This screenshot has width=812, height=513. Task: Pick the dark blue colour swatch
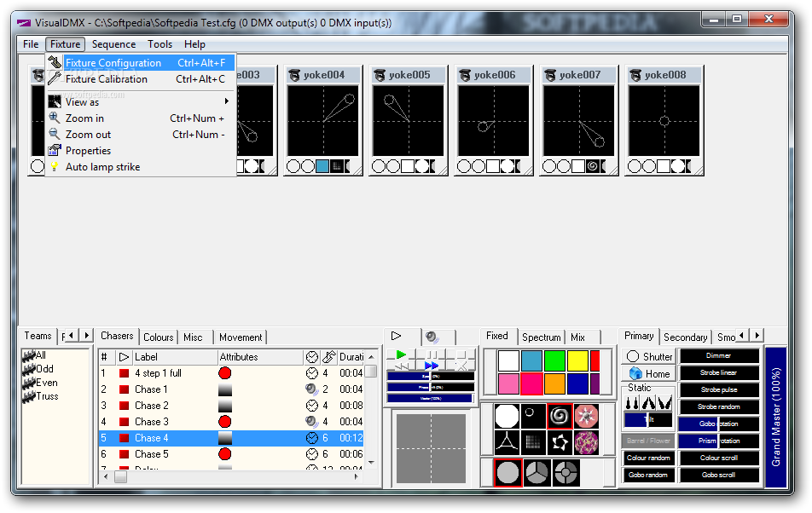[x=577, y=384]
